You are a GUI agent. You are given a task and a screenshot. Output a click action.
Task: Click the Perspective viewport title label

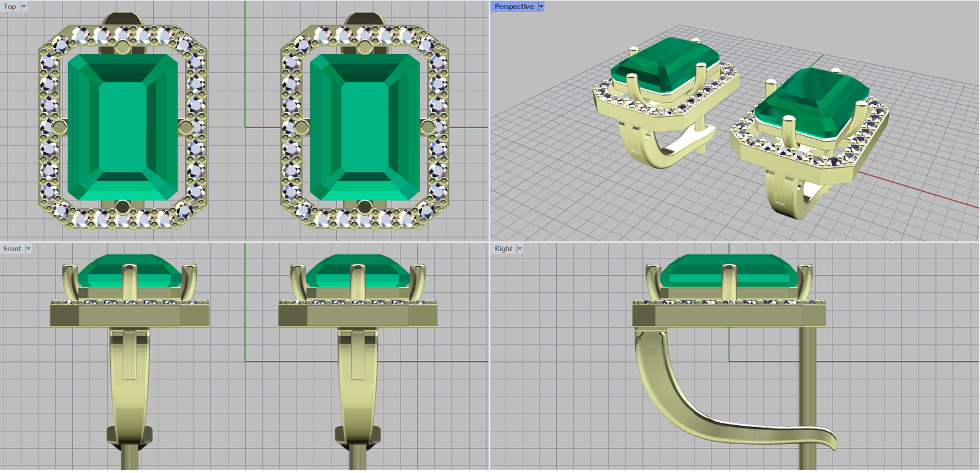click(513, 7)
